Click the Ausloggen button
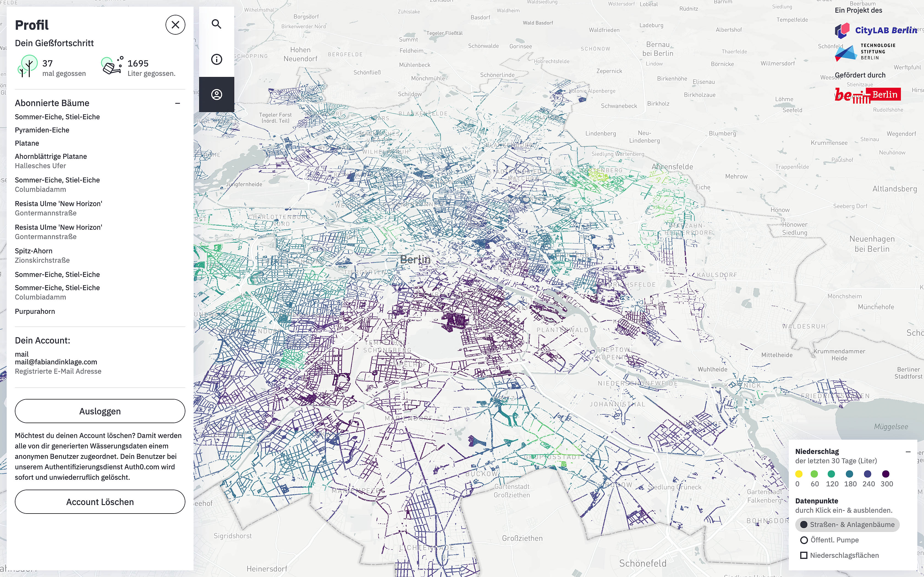 [x=100, y=411]
